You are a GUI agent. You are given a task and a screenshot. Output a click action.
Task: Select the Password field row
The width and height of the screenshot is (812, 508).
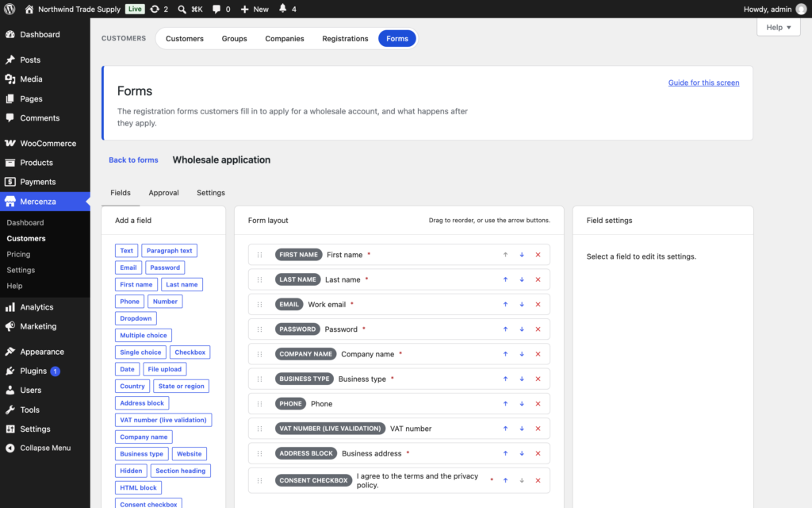pos(399,329)
